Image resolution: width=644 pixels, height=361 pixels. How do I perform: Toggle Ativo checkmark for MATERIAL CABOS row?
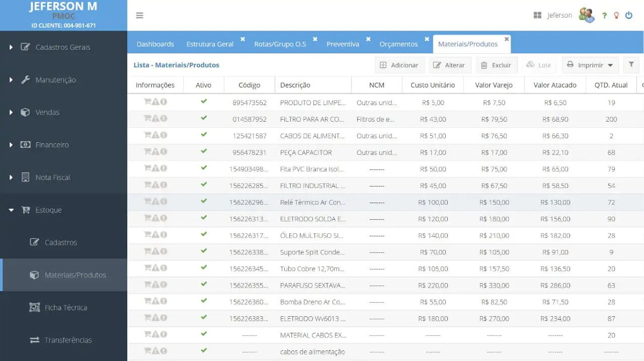(x=204, y=334)
